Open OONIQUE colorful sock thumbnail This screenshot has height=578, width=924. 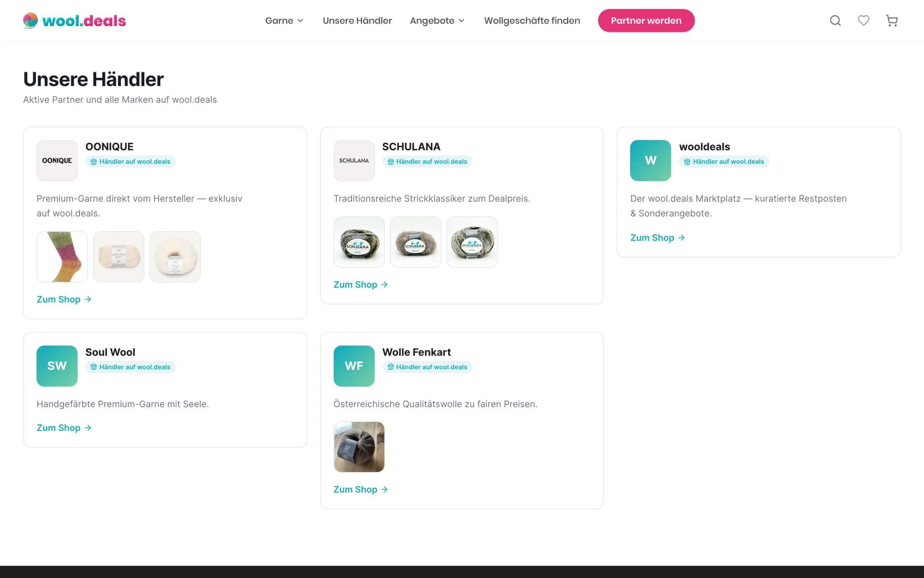62,257
